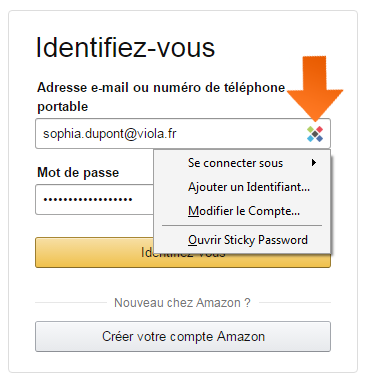Expand the Se connecter sous submenu arrow
The width and height of the screenshot is (365, 379).
click(314, 163)
